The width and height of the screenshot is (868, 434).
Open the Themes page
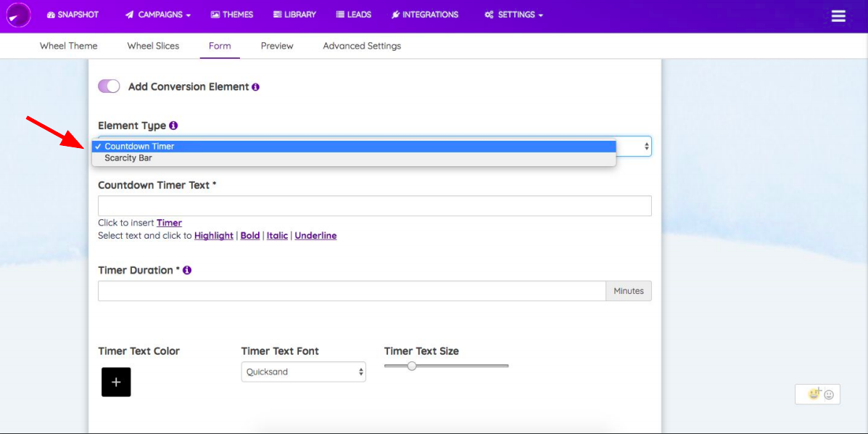(x=231, y=15)
